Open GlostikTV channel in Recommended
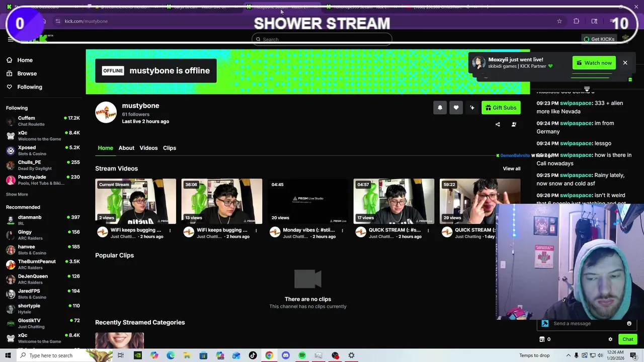 point(43,323)
